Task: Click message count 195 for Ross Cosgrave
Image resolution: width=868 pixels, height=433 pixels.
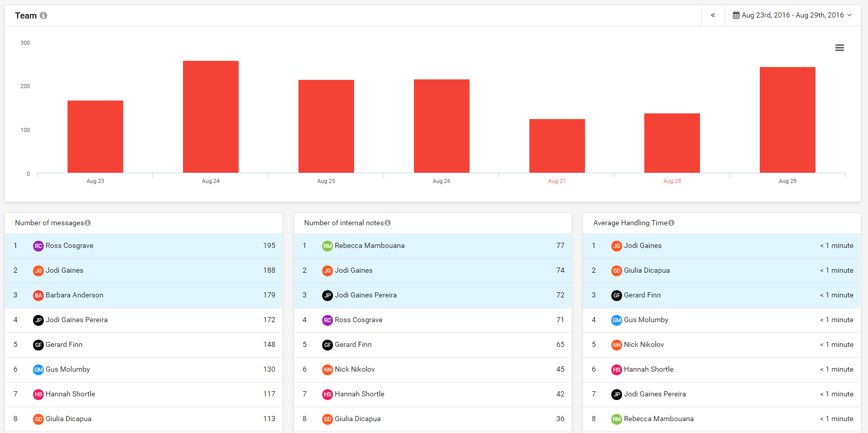Action: [269, 245]
